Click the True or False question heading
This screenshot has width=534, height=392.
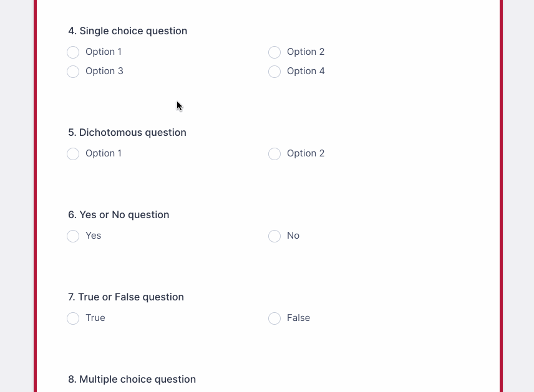coord(125,297)
